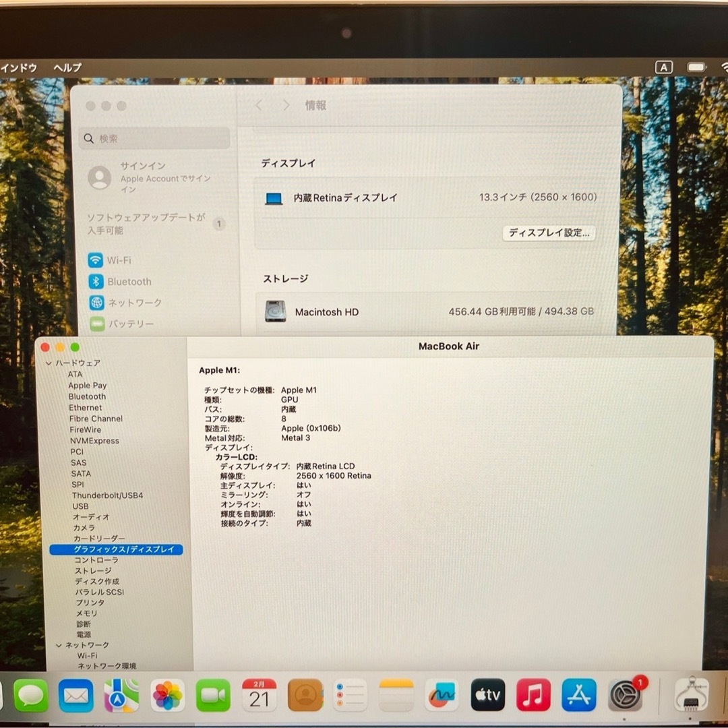Open Calendar showing 21 in the Dock
This screenshot has height=728, width=728.
(x=259, y=695)
